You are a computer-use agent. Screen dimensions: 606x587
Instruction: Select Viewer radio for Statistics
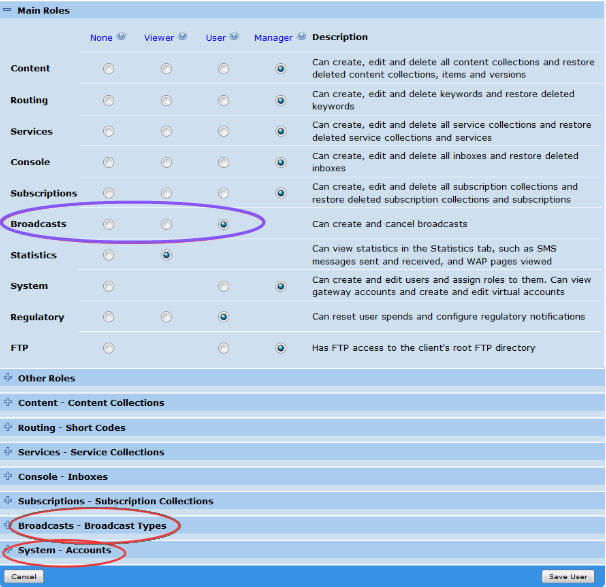pyautogui.click(x=167, y=255)
